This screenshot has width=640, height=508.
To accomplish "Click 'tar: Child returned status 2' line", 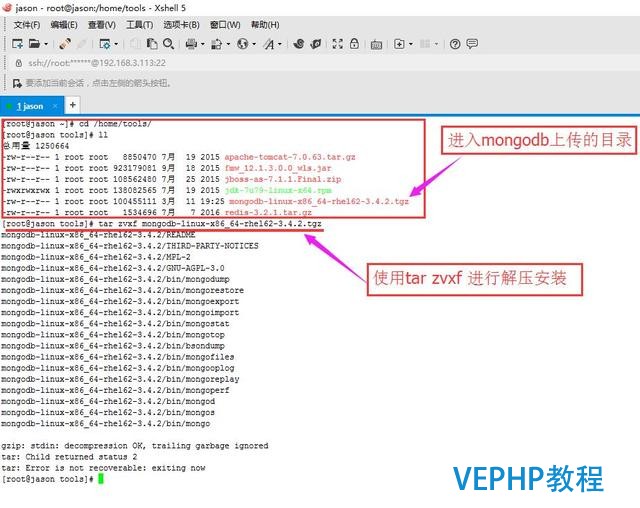I will (69, 457).
